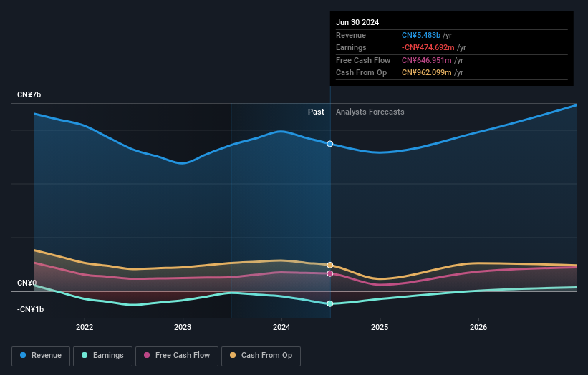Click the 2023 x-axis label
Screen dimensions: 588x375
pos(183,328)
